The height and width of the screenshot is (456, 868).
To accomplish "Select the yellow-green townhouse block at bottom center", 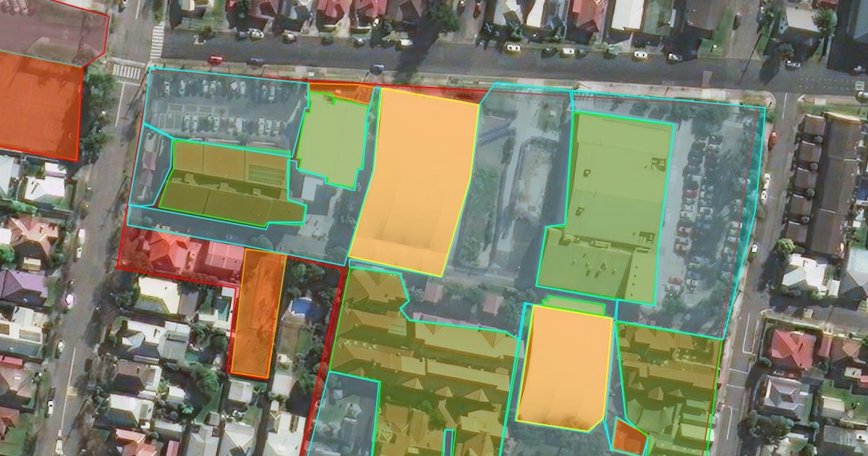I will 427,369.
